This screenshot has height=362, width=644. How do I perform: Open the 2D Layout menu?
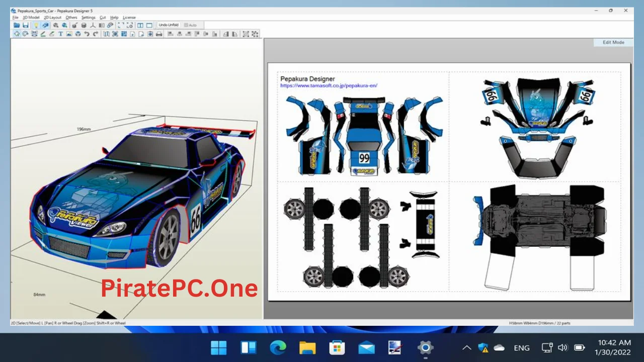(x=52, y=18)
